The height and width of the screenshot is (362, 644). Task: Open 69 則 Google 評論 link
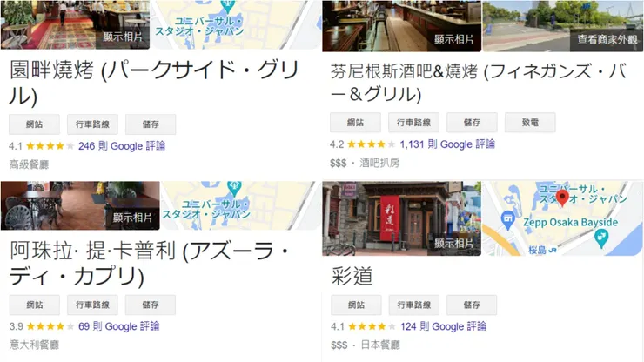(118, 326)
